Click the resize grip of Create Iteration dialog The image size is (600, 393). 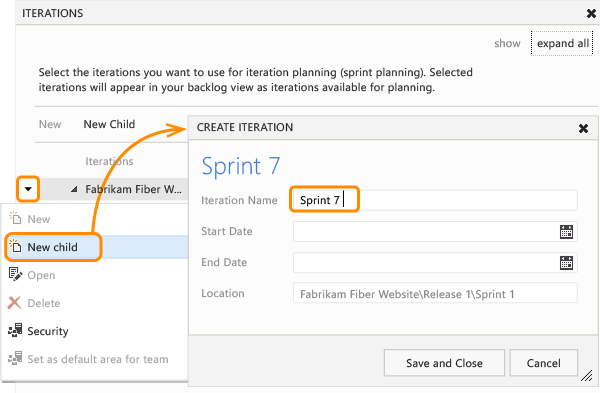coord(586,376)
